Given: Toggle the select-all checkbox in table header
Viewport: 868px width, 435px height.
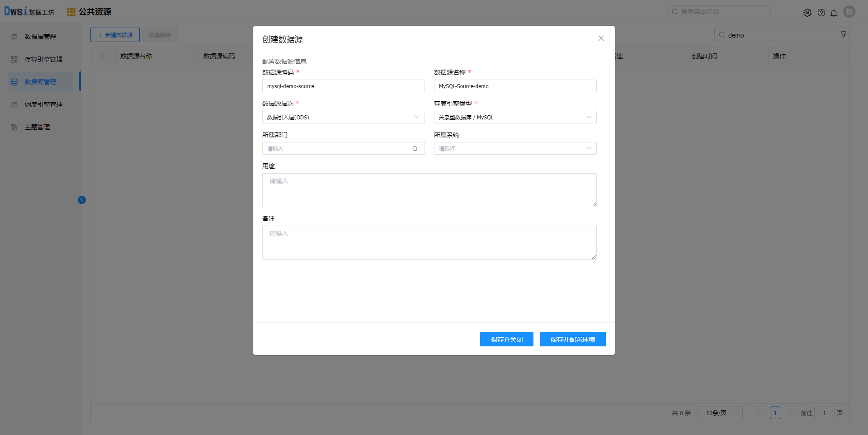Looking at the screenshot, I should click(103, 56).
